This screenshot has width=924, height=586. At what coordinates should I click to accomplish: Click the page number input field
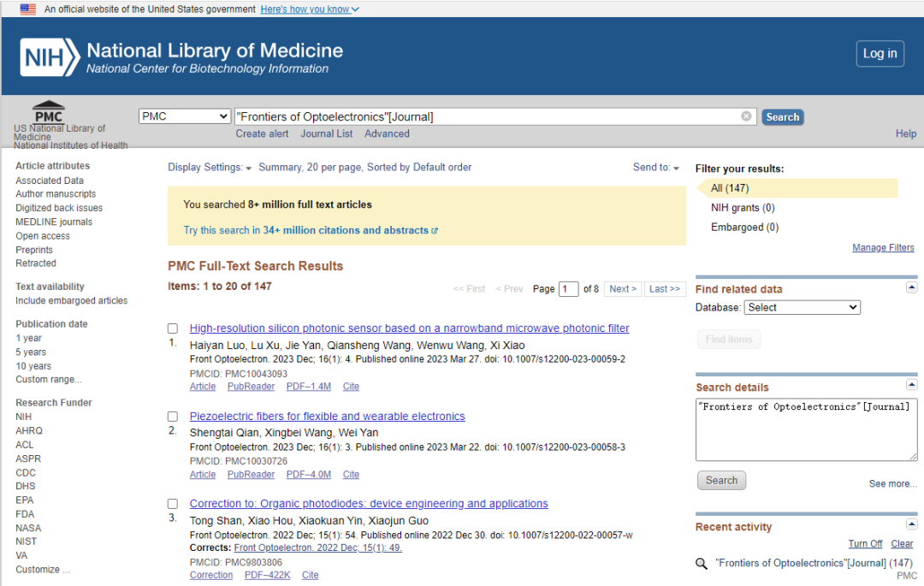click(568, 289)
